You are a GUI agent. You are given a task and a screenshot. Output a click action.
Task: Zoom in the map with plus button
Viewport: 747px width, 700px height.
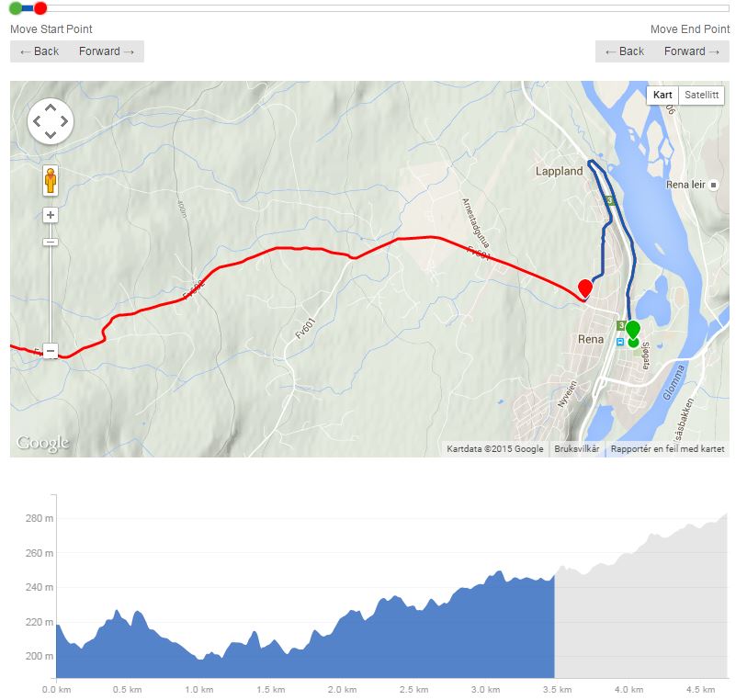51,215
